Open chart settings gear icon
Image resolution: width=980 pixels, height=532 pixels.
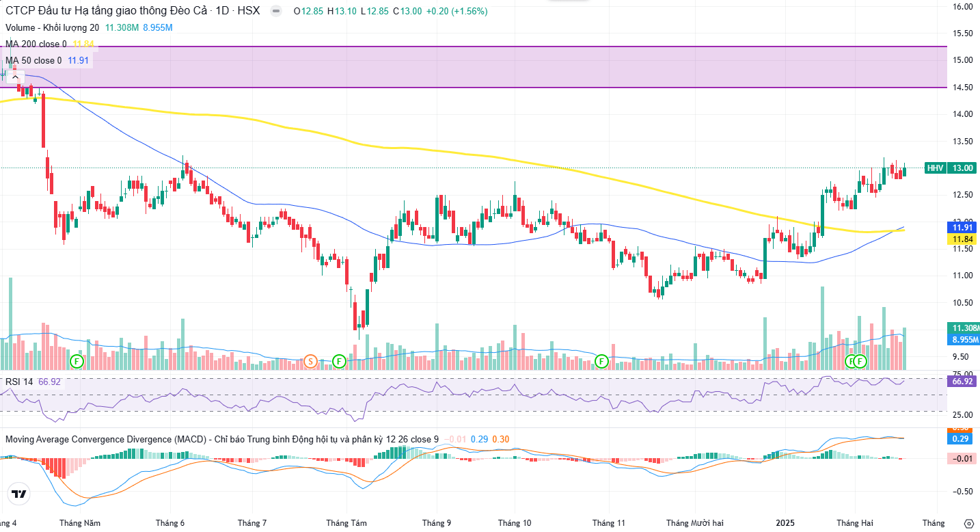(x=968, y=523)
